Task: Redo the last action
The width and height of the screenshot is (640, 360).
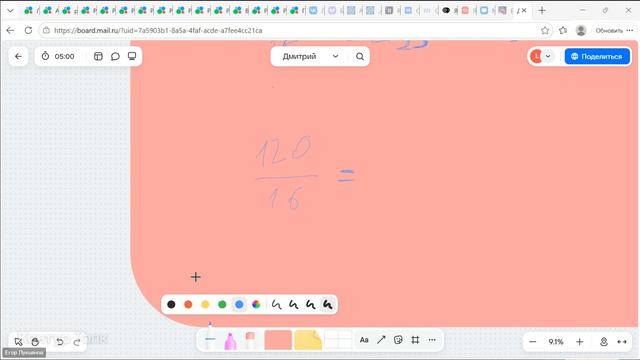Action: pyautogui.click(x=77, y=342)
